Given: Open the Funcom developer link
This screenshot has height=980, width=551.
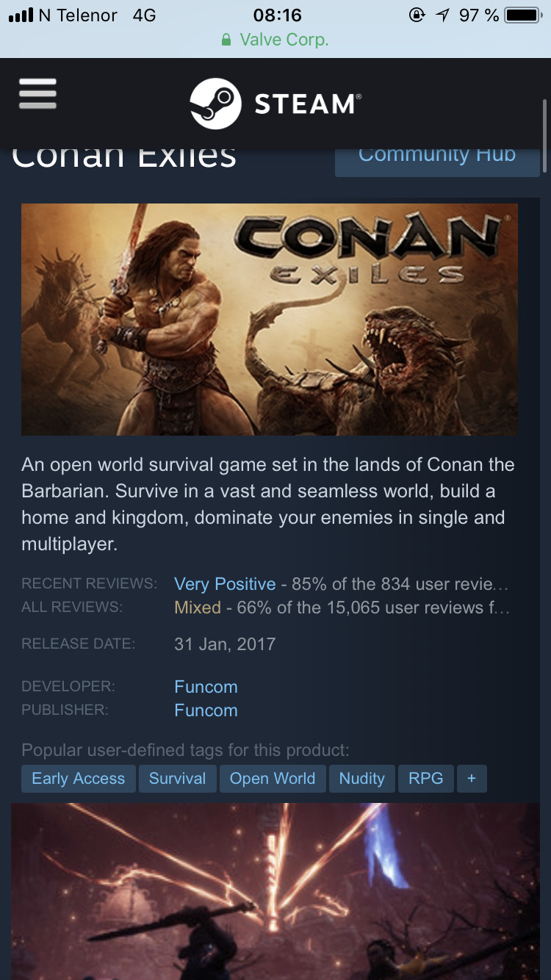Looking at the screenshot, I should tap(206, 687).
